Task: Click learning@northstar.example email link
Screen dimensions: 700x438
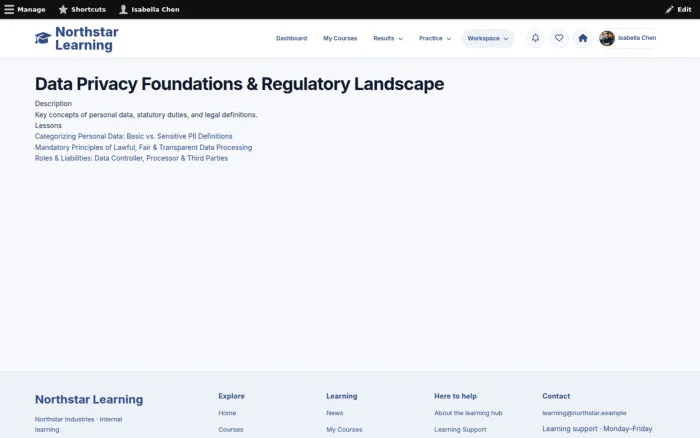Action: (x=584, y=413)
